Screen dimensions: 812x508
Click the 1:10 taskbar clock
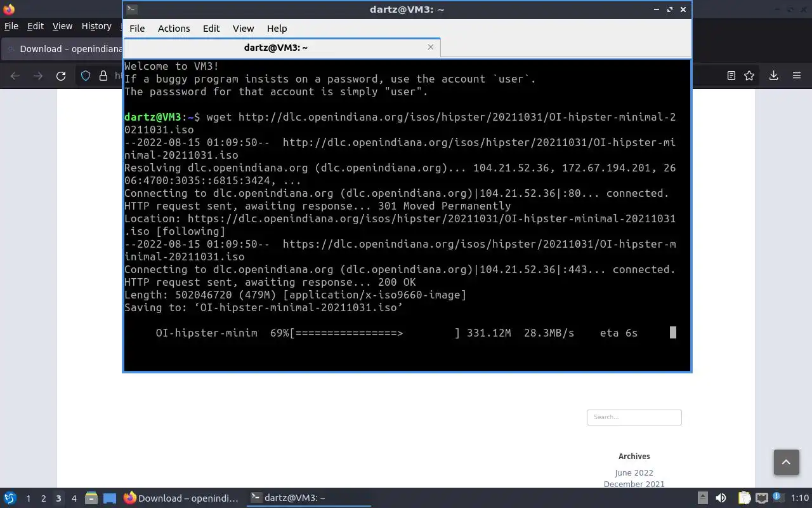point(800,498)
